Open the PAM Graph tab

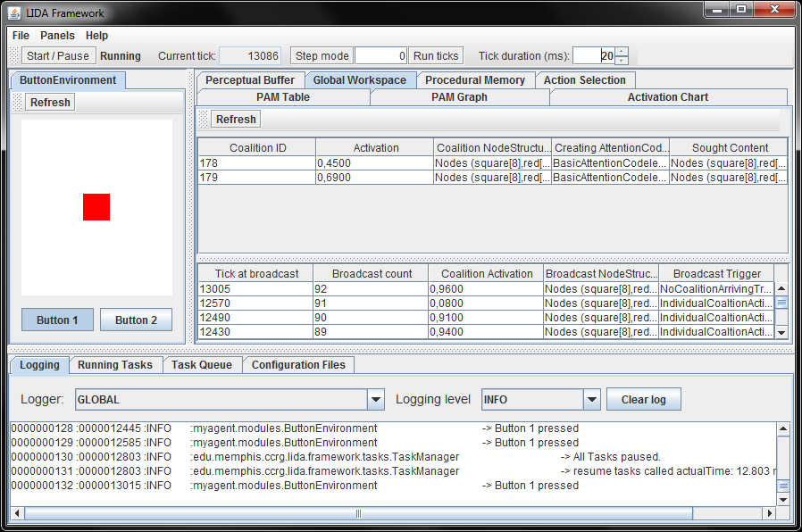[459, 97]
